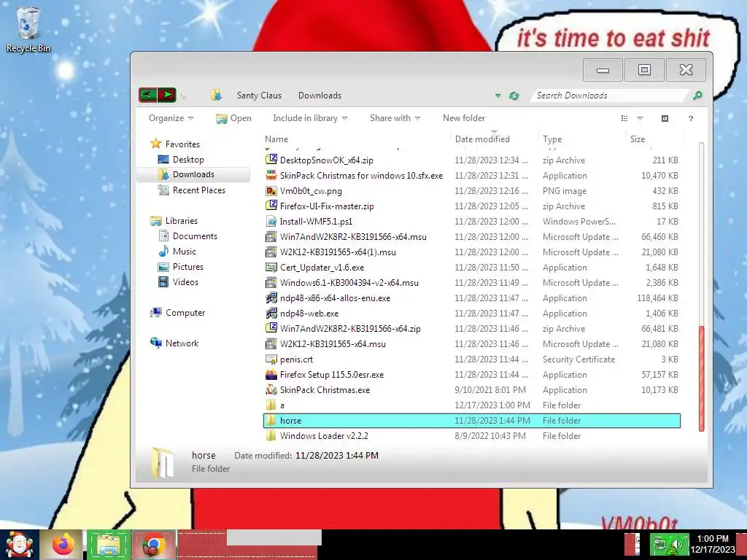The image size is (747, 560).
Task: Select Favorites in navigation pane
Action: coord(175,144)
